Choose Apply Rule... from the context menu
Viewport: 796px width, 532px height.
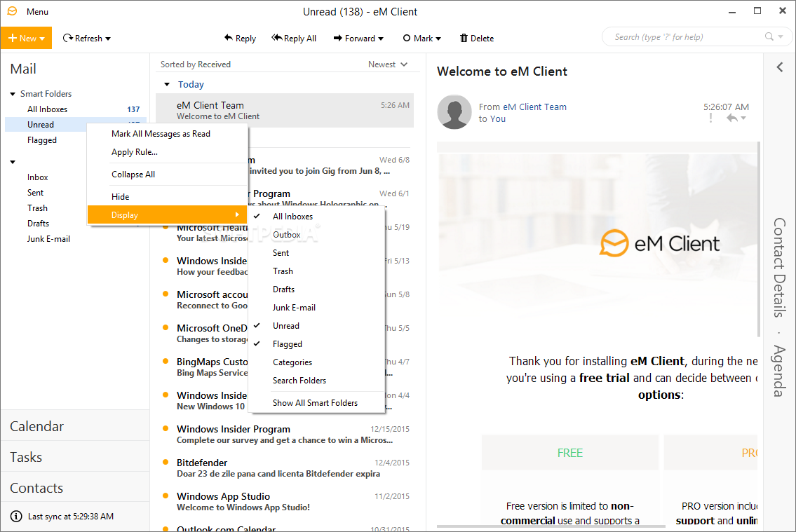coord(168,151)
